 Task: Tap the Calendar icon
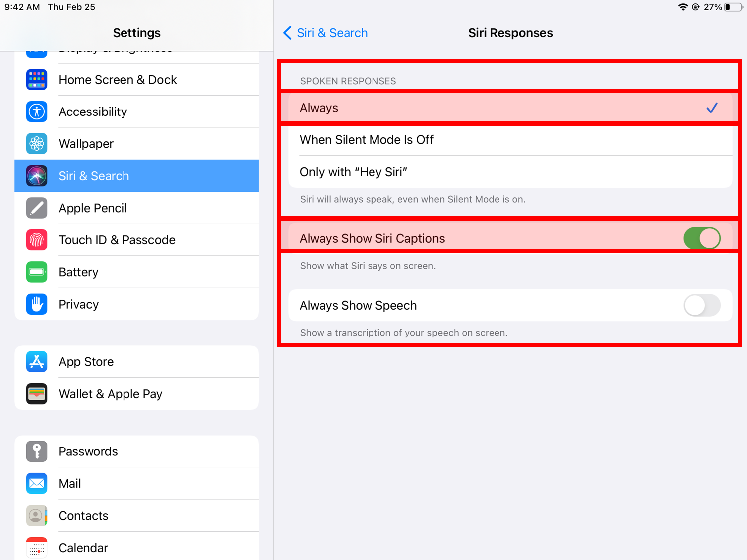(37, 548)
